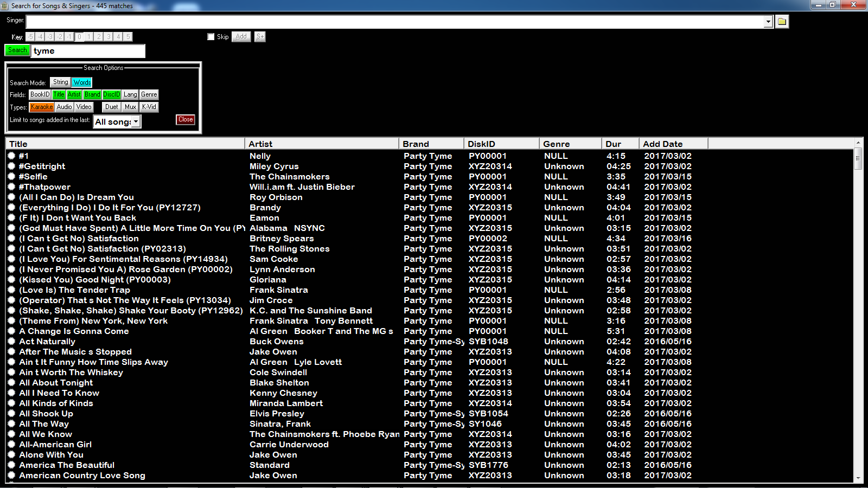Close the Search Options panel
Screen dimensions: 868x488
tap(186, 120)
